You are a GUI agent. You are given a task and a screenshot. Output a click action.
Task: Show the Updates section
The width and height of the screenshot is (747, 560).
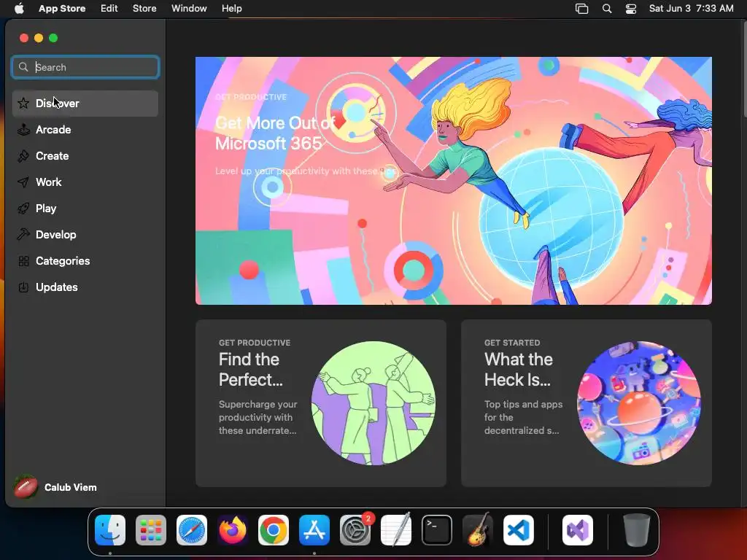tap(85, 287)
